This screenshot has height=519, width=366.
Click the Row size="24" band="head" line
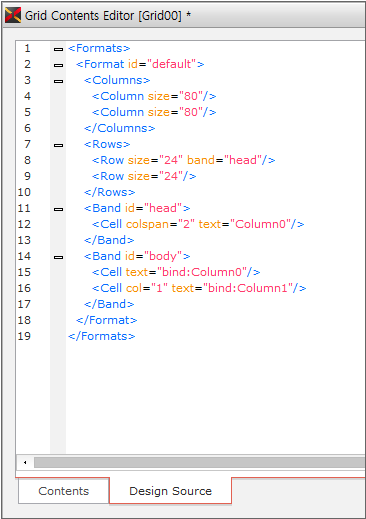tap(183, 160)
